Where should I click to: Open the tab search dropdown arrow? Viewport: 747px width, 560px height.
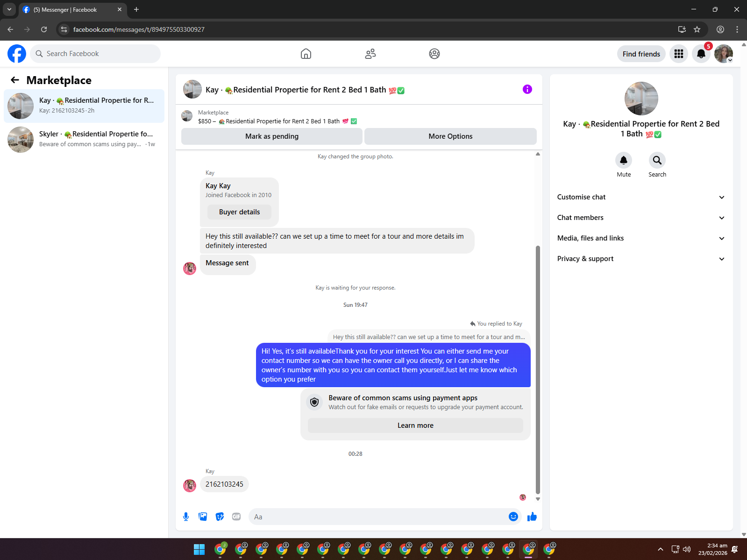(x=9, y=9)
